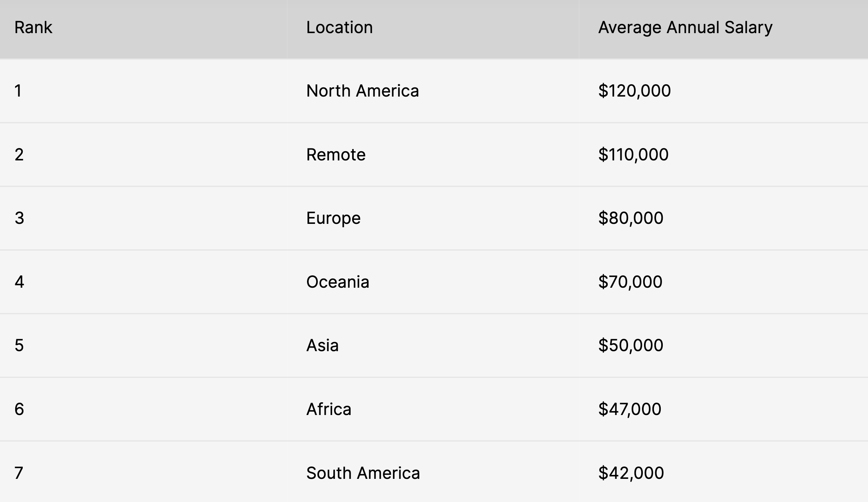Click rank number 1 cell
Screen dimensions: 868x502
tap(18, 91)
